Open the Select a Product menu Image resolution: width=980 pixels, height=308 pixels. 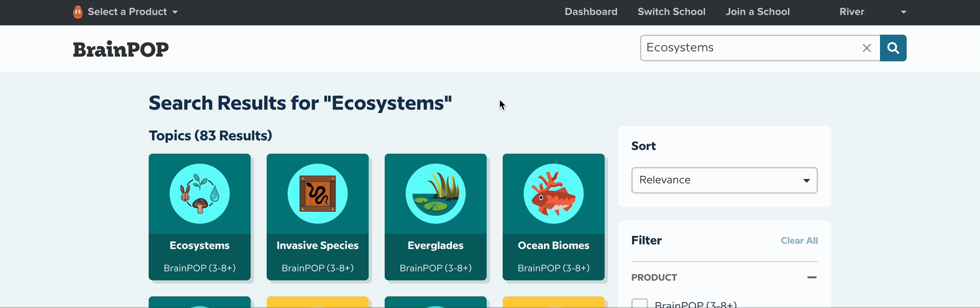click(x=133, y=12)
